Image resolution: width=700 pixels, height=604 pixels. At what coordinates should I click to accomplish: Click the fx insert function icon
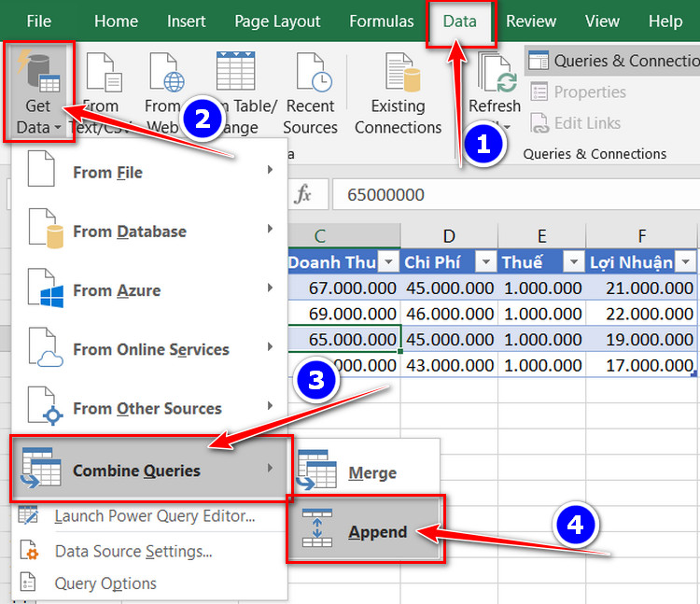click(302, 194)
